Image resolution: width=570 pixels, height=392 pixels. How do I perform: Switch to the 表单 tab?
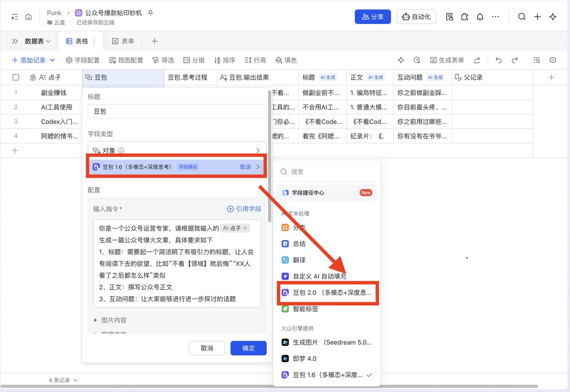(123, 41)
